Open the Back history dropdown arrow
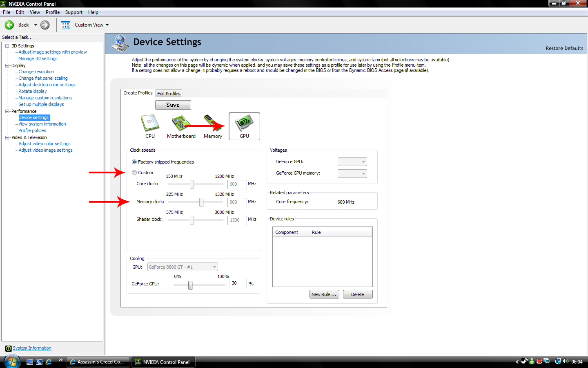This screenshot has height=368, width=588. [36, 25]
